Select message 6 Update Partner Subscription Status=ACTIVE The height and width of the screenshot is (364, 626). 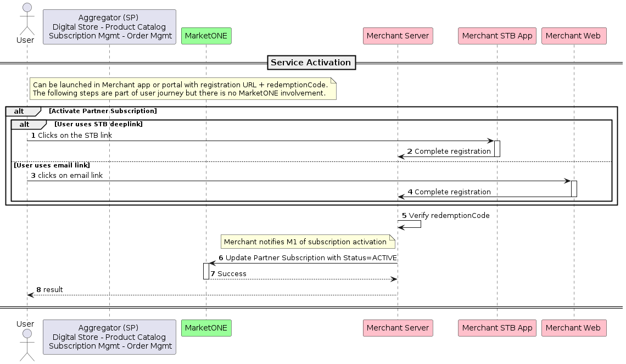[x=308, y=258]
